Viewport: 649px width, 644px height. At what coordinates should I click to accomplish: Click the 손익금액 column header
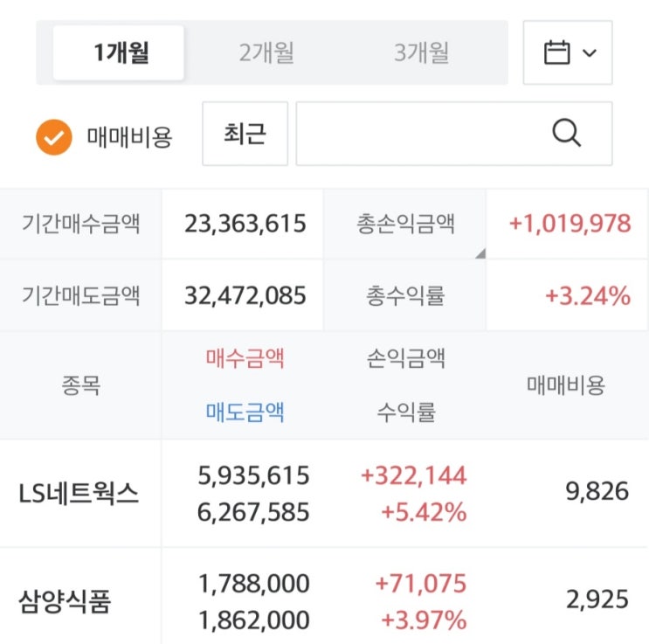[x=406, y=357]
